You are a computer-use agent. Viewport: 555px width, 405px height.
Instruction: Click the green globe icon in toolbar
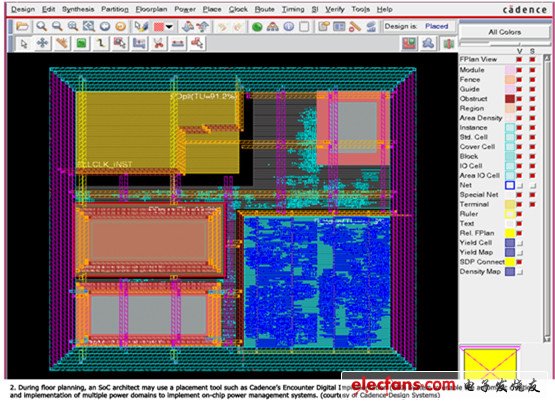(257, 27)
